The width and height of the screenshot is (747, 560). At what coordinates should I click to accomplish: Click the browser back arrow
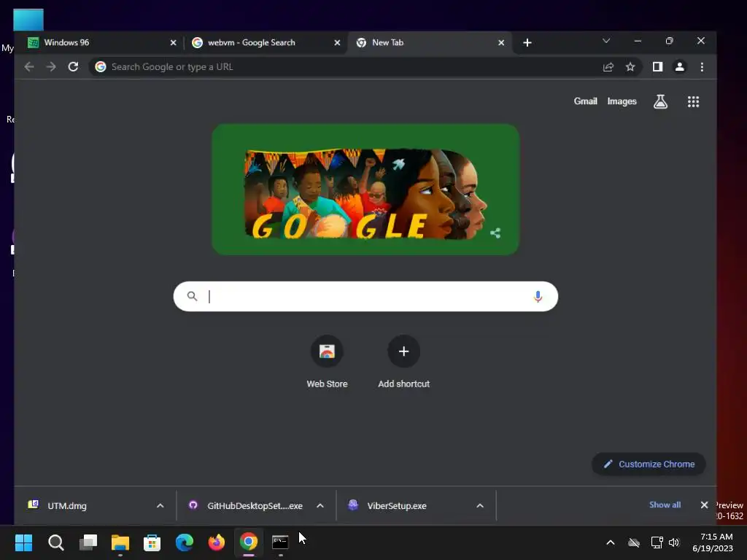tap(29, 66)
